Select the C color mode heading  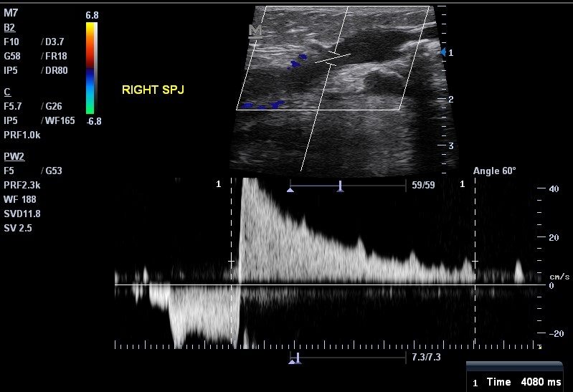7,92
